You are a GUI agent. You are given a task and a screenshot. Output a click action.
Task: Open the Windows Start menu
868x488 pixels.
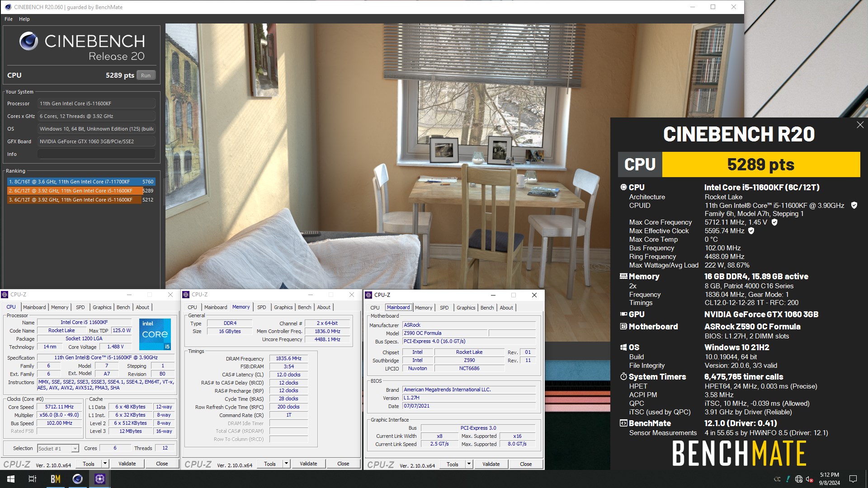tap(11, 479)
